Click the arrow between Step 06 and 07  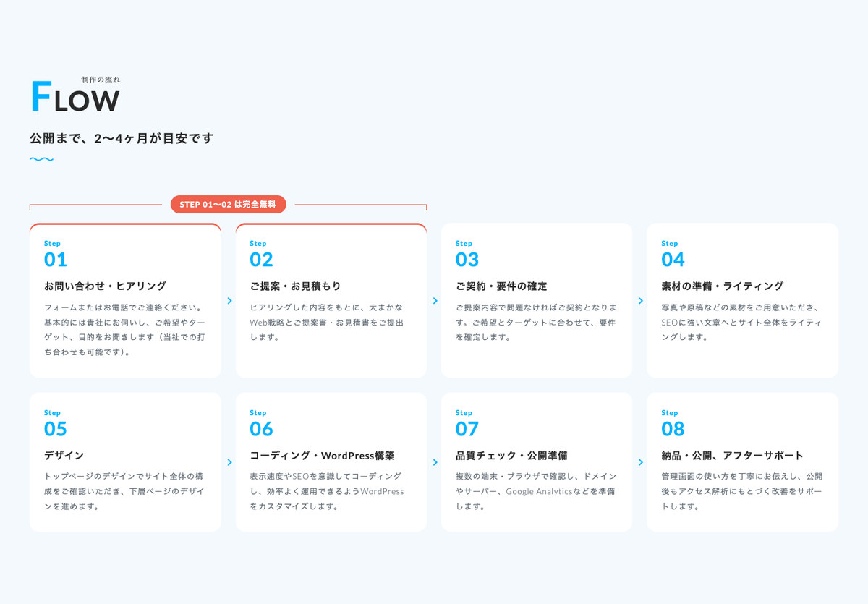[x=435, y=462]
